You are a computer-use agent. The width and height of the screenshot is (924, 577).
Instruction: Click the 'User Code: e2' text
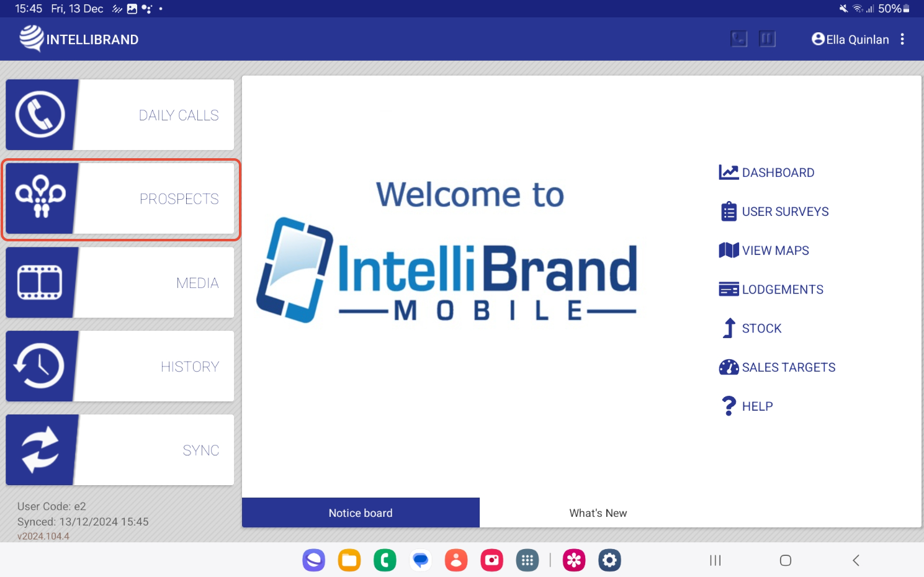[x=52, y=506]
